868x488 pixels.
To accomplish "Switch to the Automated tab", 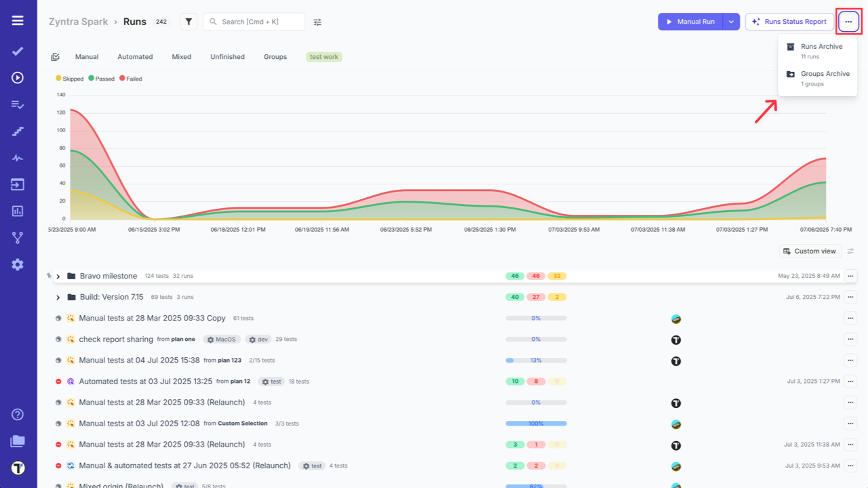I will coord(135,57).
